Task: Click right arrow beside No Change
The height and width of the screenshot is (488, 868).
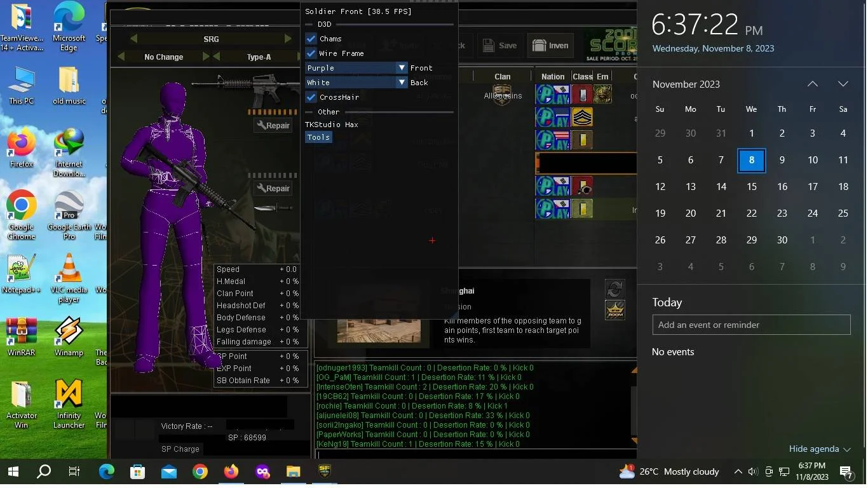Action: (x=206, y=57)
